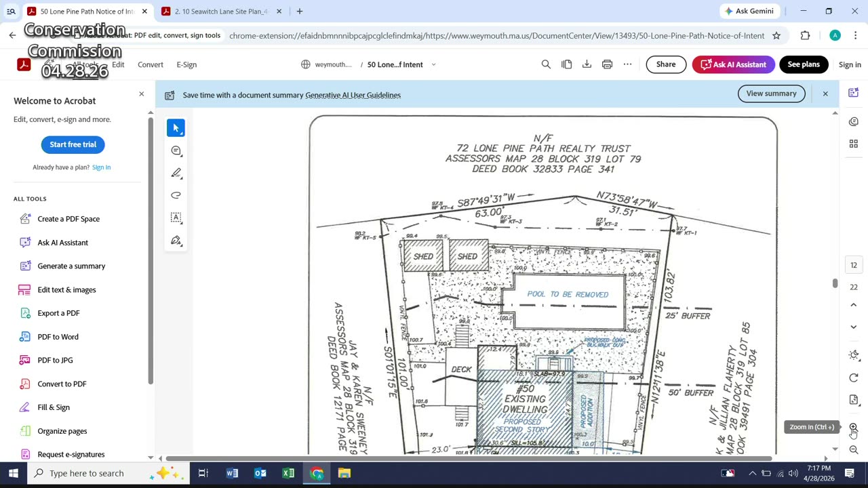This screenshot has height=488, width=868.
Task: Open the Convert menu
Action: (151, 64)
